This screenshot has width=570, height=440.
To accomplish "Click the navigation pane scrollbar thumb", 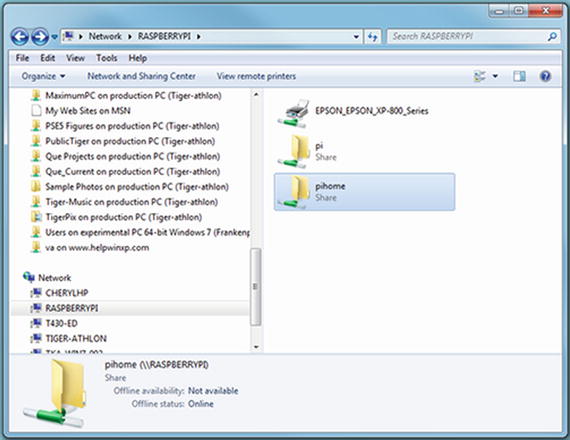I will point(256,287).
